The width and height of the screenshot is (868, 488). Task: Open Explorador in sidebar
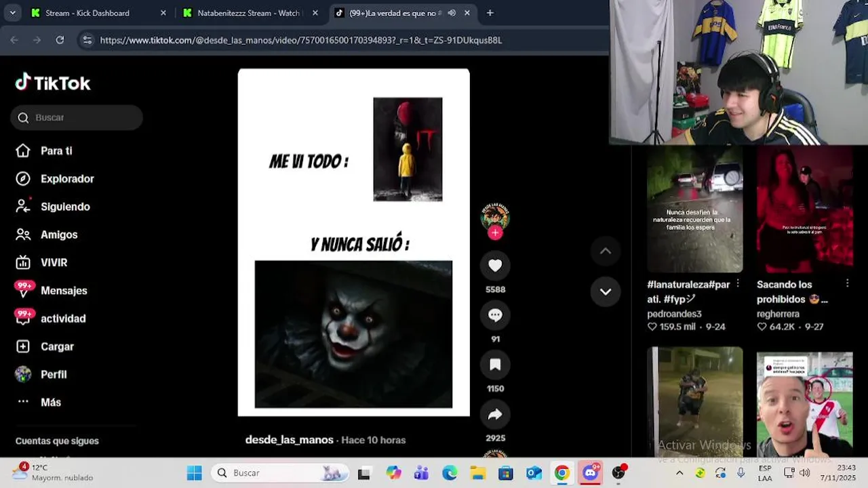67,179
